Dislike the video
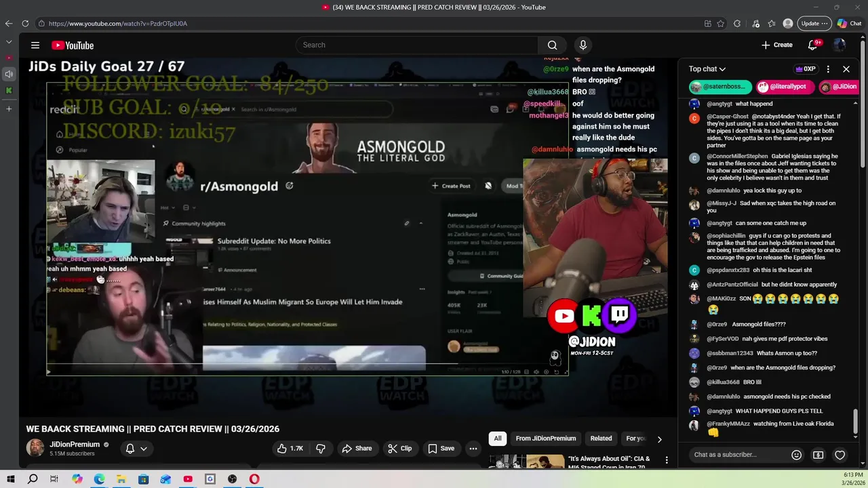Image resolution: width=868 pixels, height=488 pixels. point(321,449)
